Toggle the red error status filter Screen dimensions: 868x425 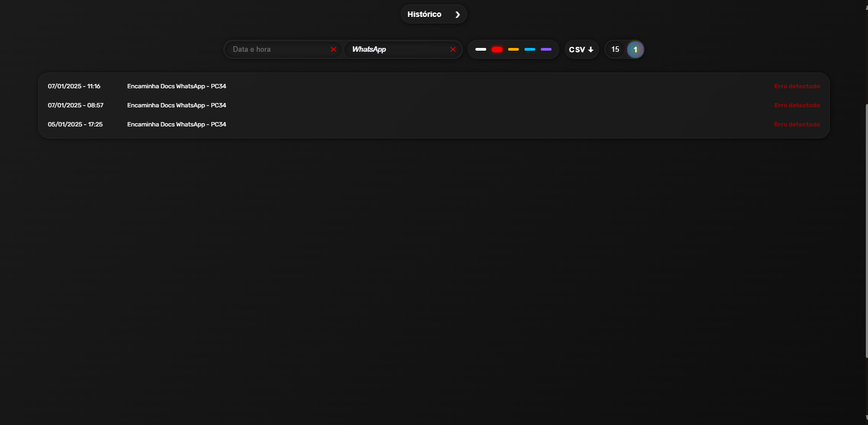[497, 50]
